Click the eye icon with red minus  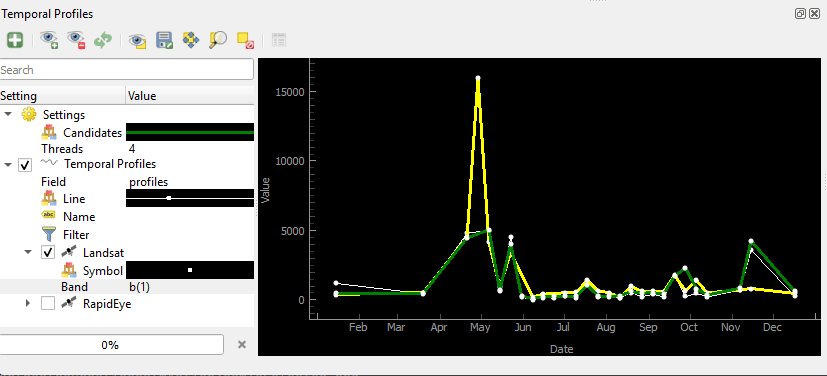click(x=76, y=40)
